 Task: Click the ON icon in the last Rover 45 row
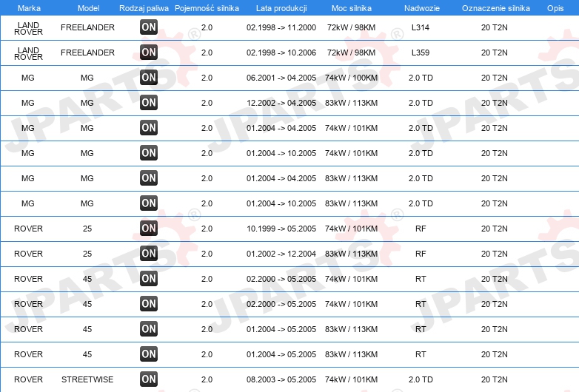(x=149, y=354)
